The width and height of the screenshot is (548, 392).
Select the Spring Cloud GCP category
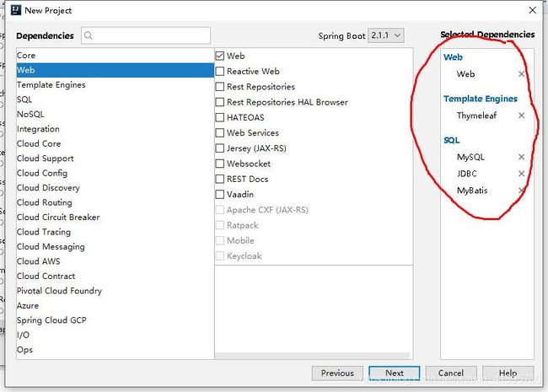coord(115,320)
